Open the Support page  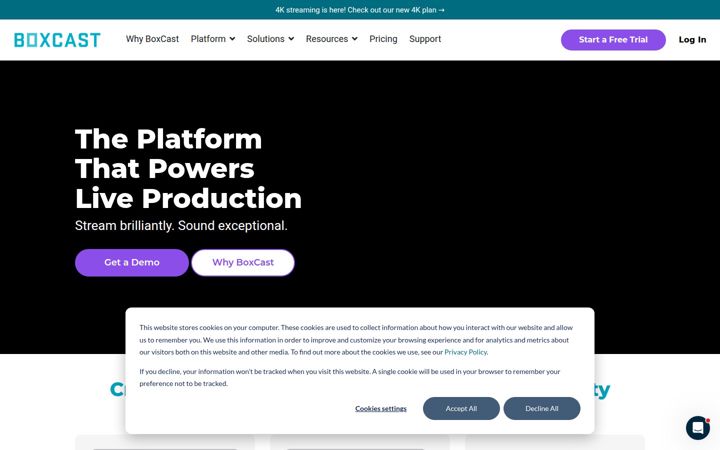click(x=425, y=39)
